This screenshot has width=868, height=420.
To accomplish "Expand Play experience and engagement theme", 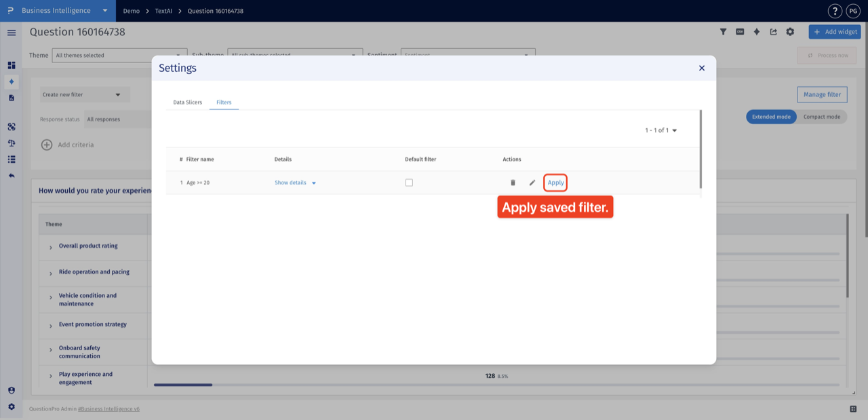I will 51,376.
